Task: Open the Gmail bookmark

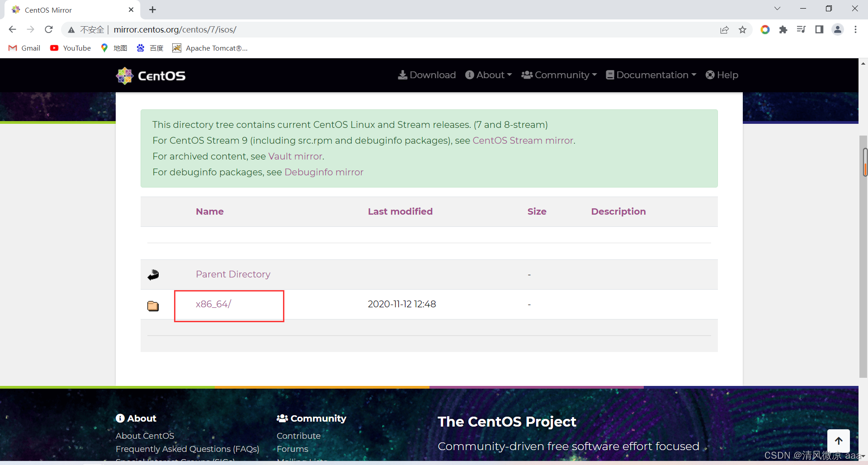Action: (x=24, y=48)
